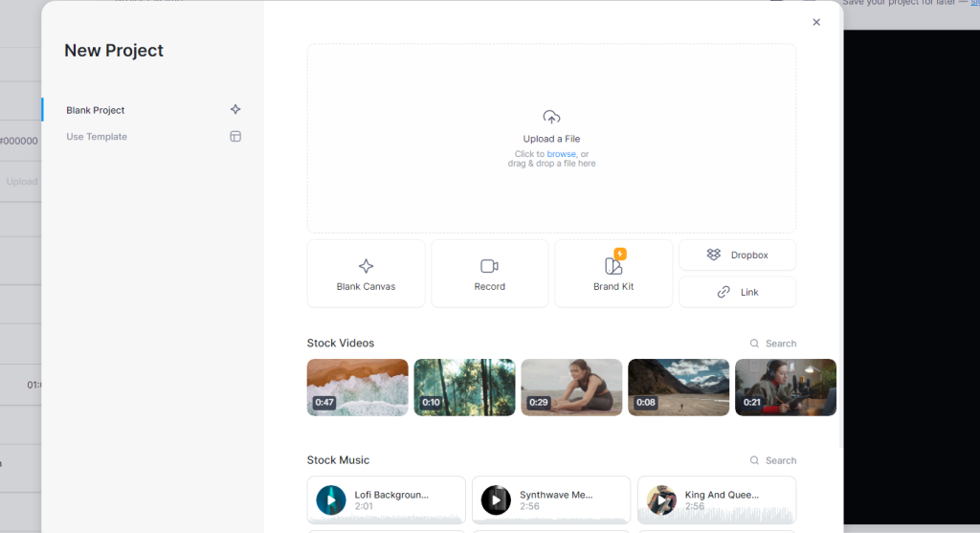Image resolution: width=980 pixels, height=533 pixels.
Task: Select the Blank Project tab
Action: coord(96,110)
